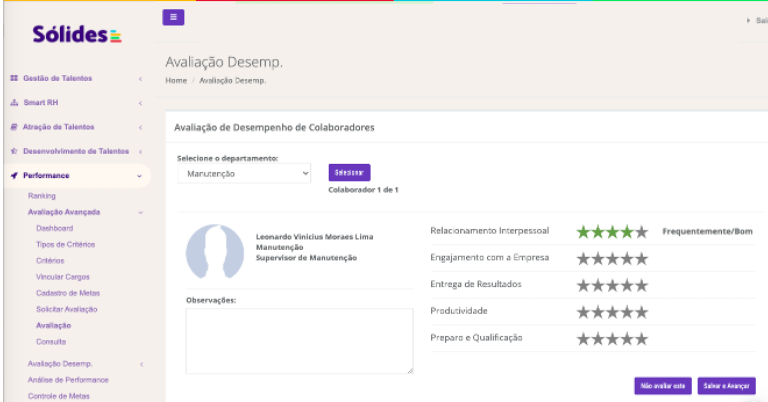Open Vincular Cargos
The image size is (768, 402).
pos(63,277)
